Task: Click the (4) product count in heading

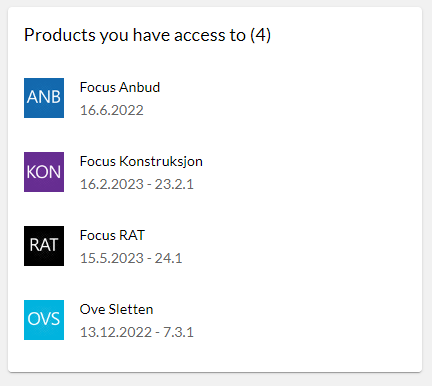Action: pos(260,35)
